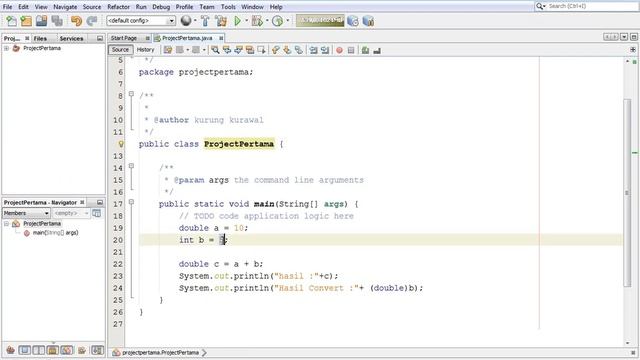Click Find Previous Occurrence editor icon
This screenshot has height=360, width=640.
(x=227, y=50)
